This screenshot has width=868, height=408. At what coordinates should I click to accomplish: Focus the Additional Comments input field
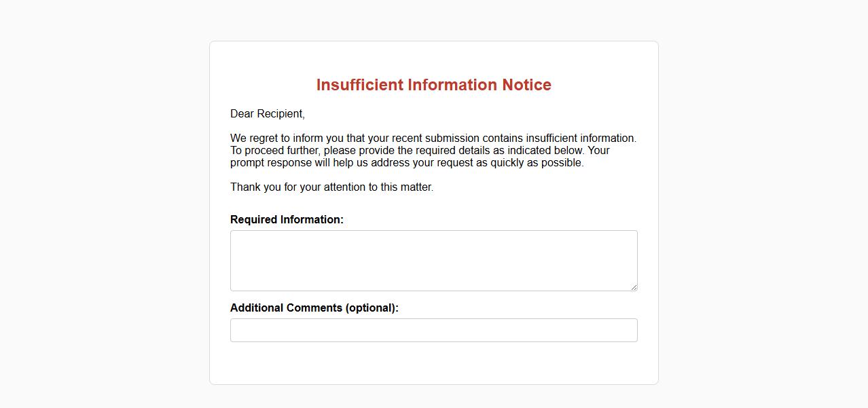(433, 331)
